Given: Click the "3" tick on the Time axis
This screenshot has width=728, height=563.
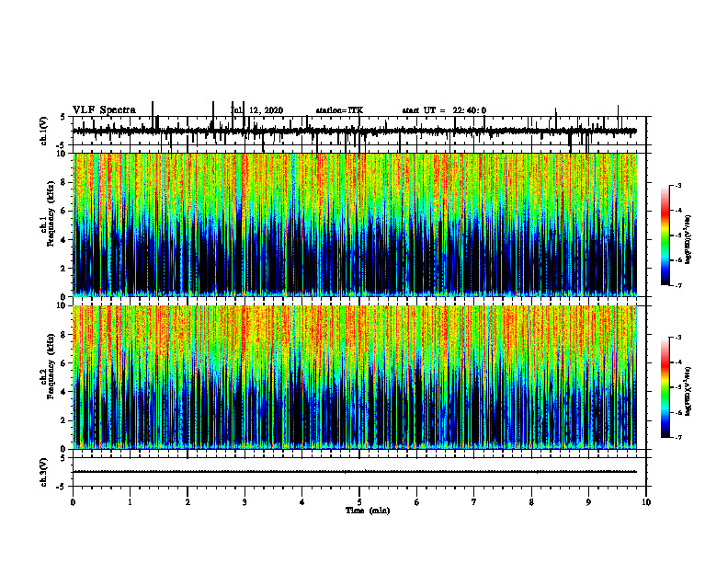Looking at the screenshot, I should 245,502.
